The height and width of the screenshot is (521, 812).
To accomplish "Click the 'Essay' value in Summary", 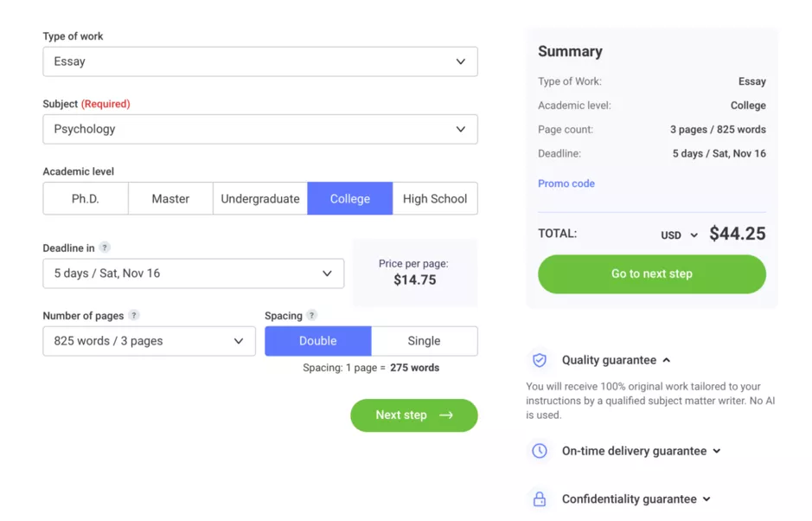I will [x=752, y=81].
